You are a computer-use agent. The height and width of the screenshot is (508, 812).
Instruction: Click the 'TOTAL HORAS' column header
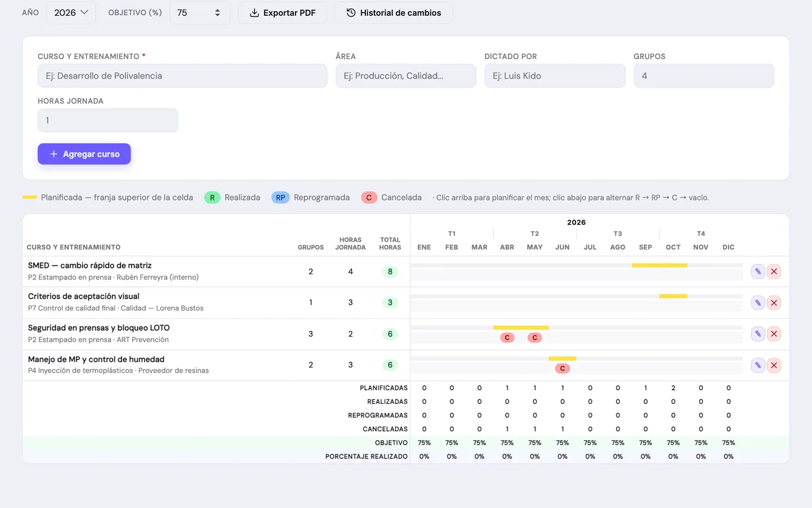pyautogui.click(x=390, y=244)
